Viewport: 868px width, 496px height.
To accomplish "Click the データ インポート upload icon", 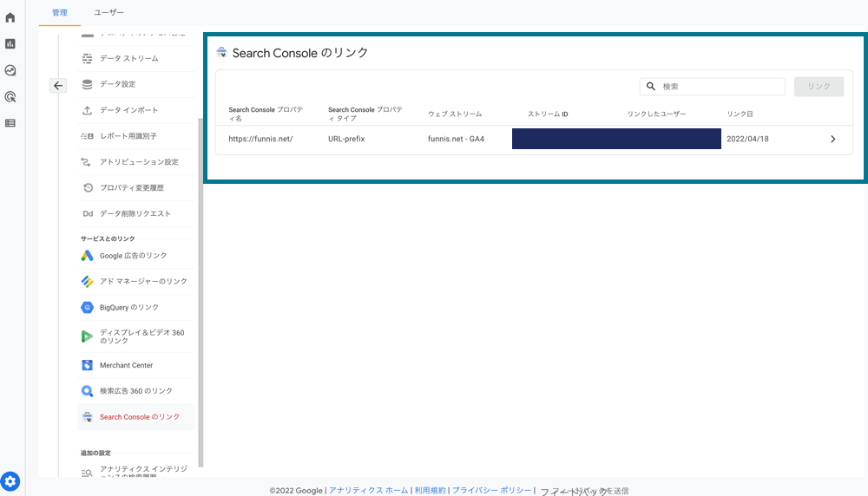I will tap(88, 110).
